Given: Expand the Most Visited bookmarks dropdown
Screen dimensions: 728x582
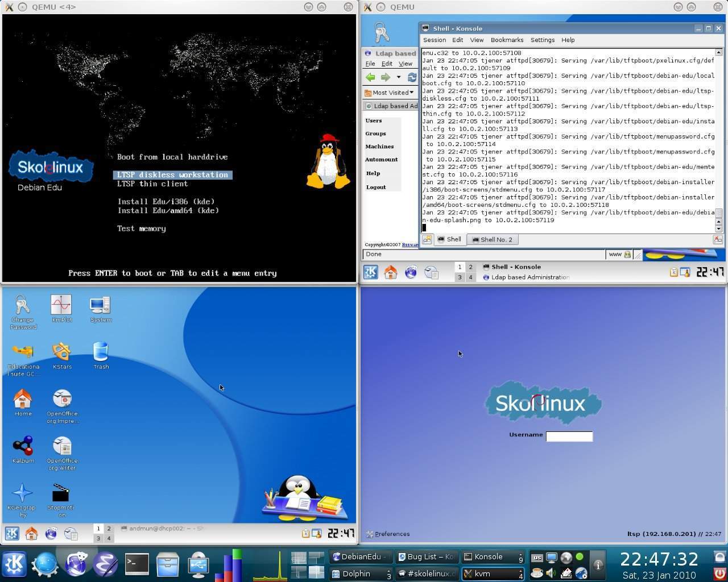Looking at the screenshot, I should pos(390,93).
